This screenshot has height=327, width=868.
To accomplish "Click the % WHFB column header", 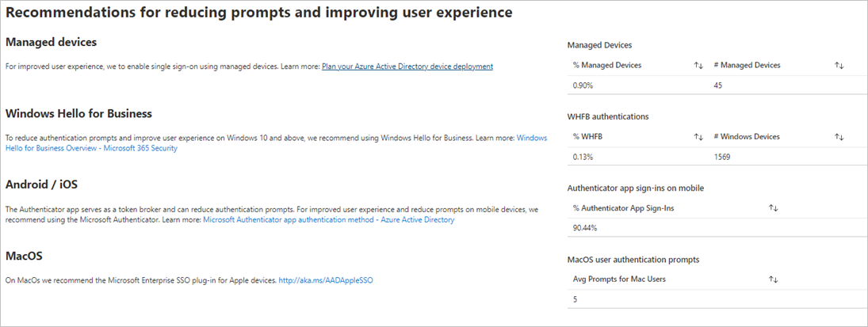I will pyautogui.click(x=587, y=137).
